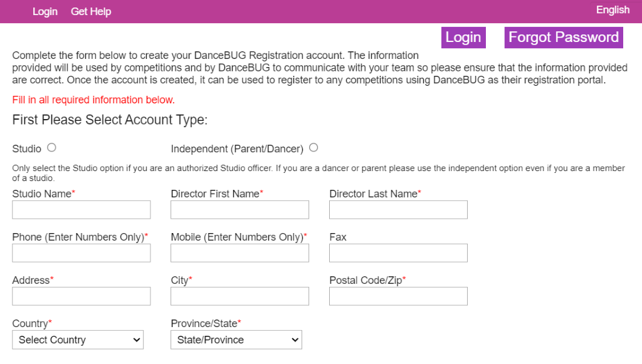The width and height of the screenshot is (642, 364).
Task: Select the Fax input field
Action: (398, 252)
